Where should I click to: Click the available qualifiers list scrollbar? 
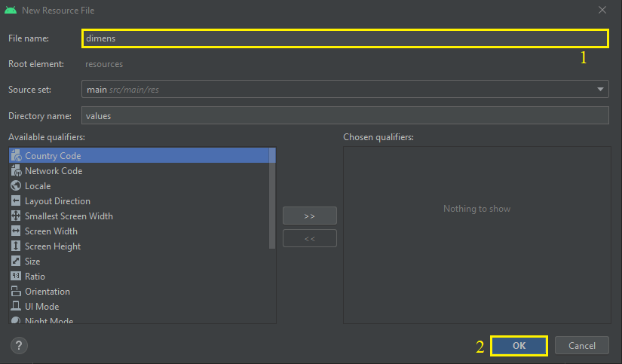[x=272, y=198]
